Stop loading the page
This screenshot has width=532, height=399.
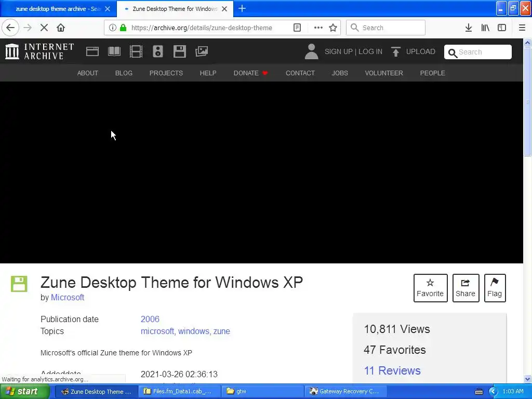tap(44, 28)
